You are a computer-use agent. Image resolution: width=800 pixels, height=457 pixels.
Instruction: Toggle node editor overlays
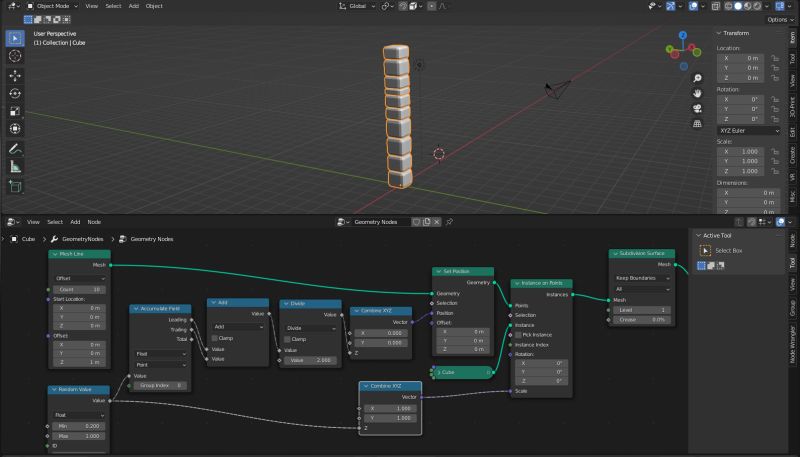(x=781, y=222)
